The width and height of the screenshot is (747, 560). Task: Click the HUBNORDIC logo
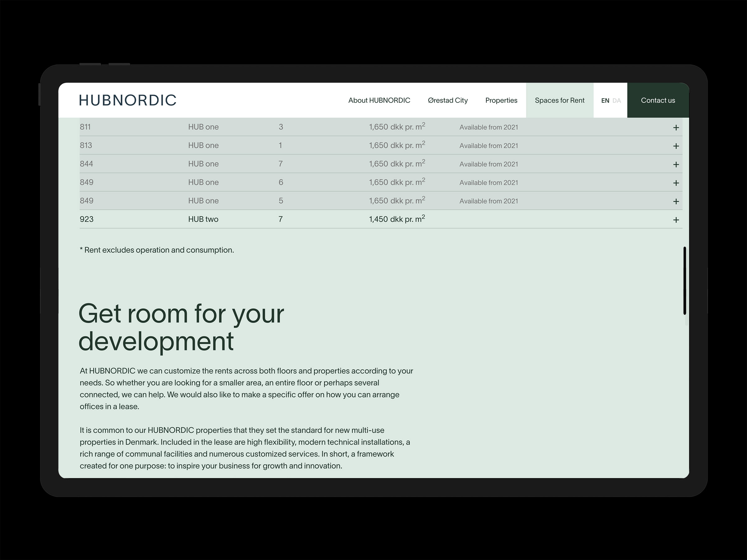pyautogui.click(x=128, y=100)
